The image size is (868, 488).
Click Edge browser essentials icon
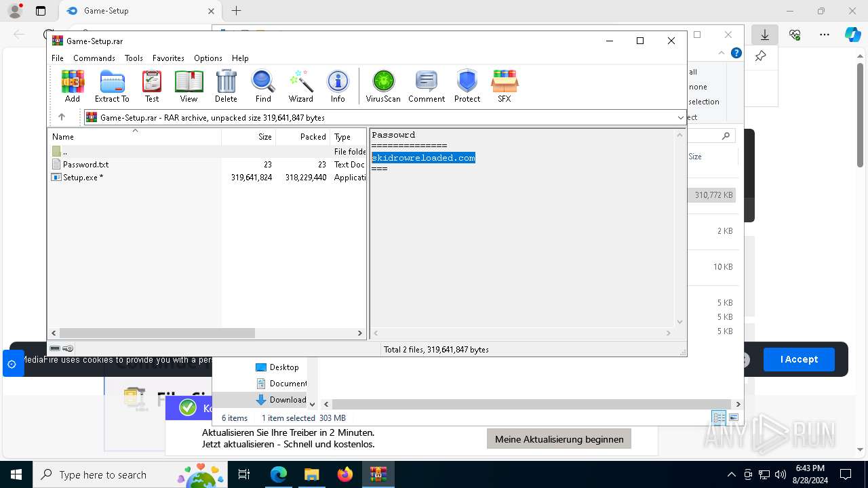point(795,35)
